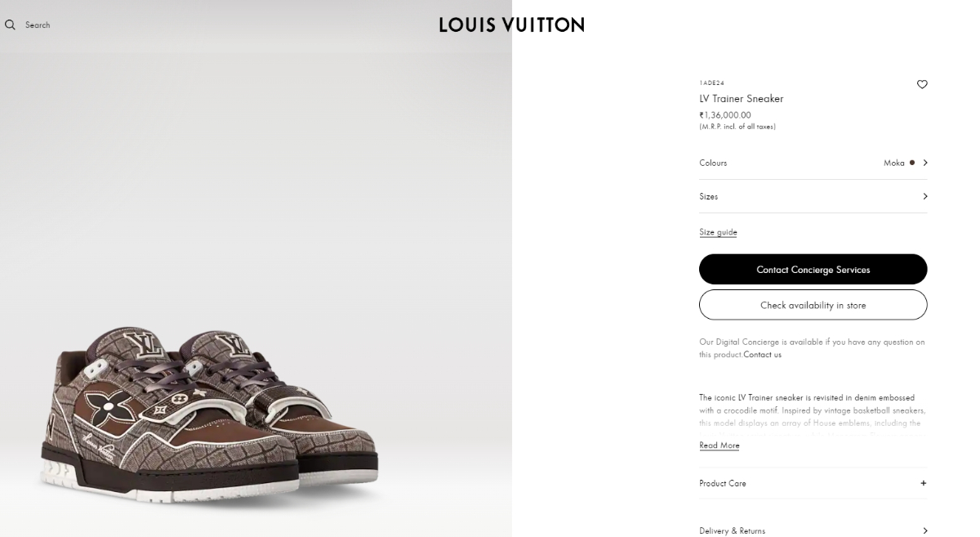Image resolution: width=980 pixels, height=537 pixels.
Task: Click the Colours row label
Action: [x=713, y=163]
